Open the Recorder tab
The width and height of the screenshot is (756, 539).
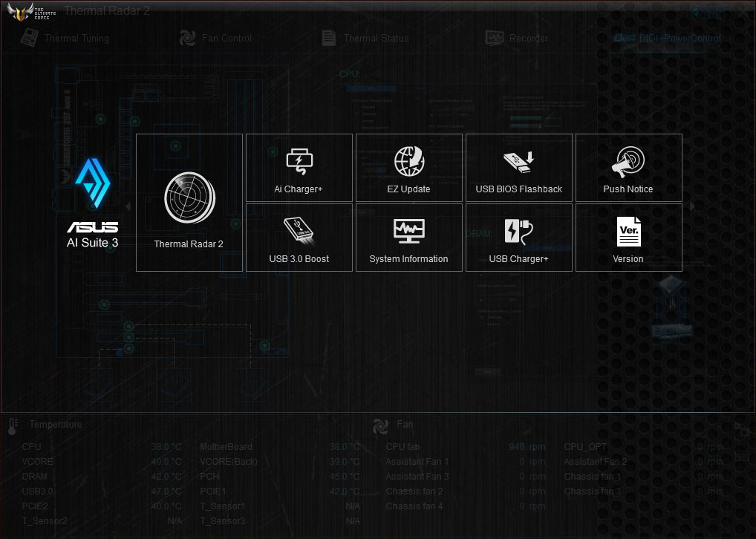coord(516,38)
